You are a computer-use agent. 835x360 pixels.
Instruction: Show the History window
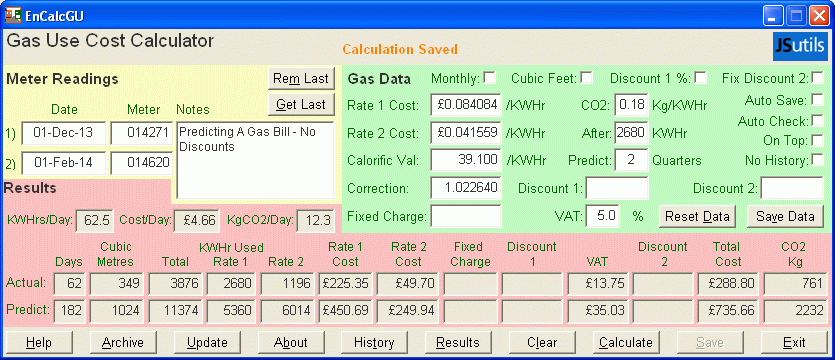(374, 342)
